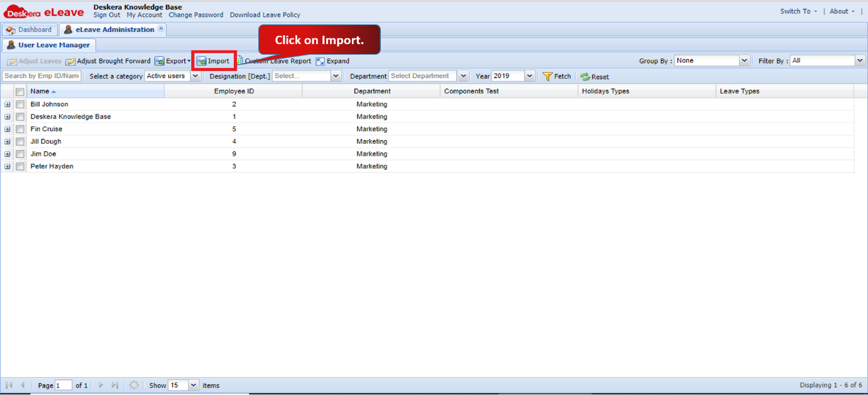Close the eLeave Administration tab

click(x=161, y=29)
